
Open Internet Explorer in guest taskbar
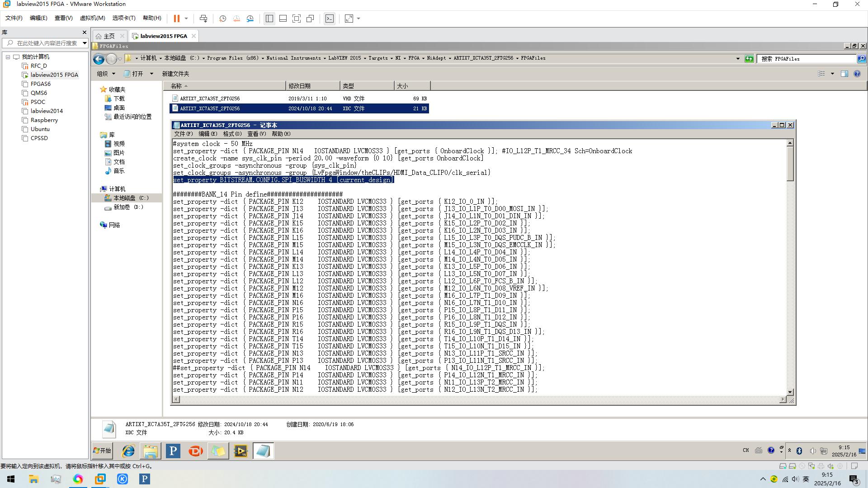tap(128, 451)
